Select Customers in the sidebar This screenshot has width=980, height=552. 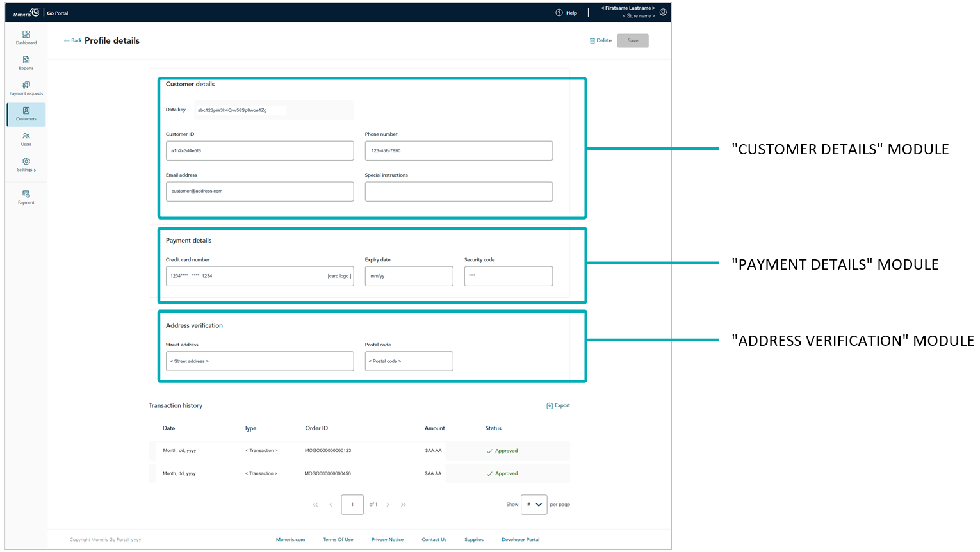click(26, 114)
